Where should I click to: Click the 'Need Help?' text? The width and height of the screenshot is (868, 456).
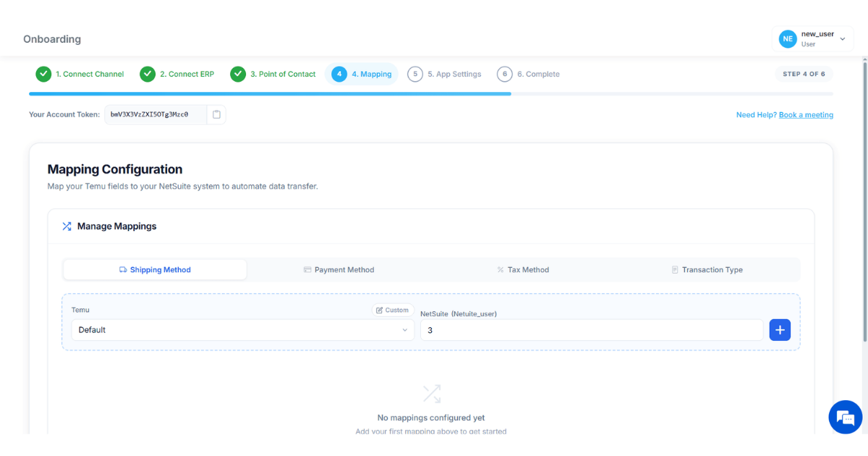pyautogui.click(x=757, y=115)
